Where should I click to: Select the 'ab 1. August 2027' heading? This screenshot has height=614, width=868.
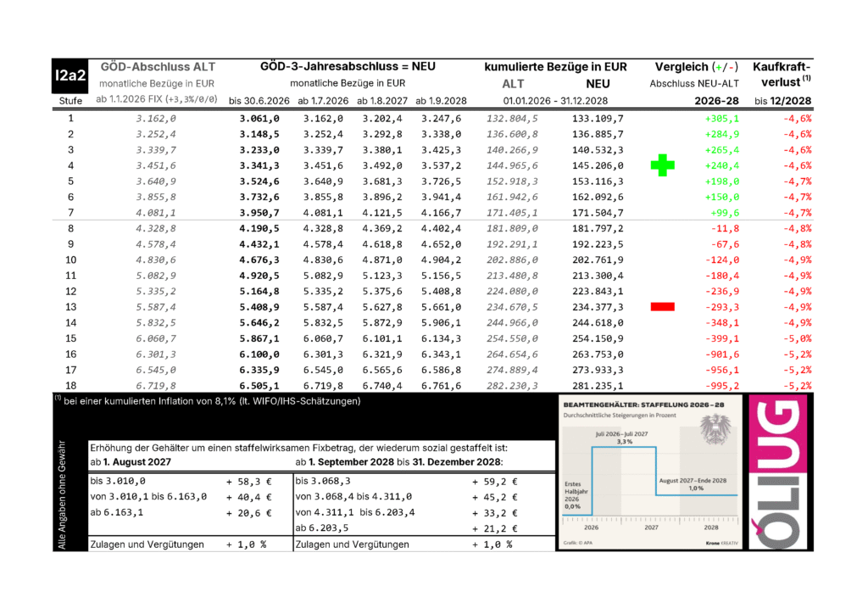[x=131, y=461]
